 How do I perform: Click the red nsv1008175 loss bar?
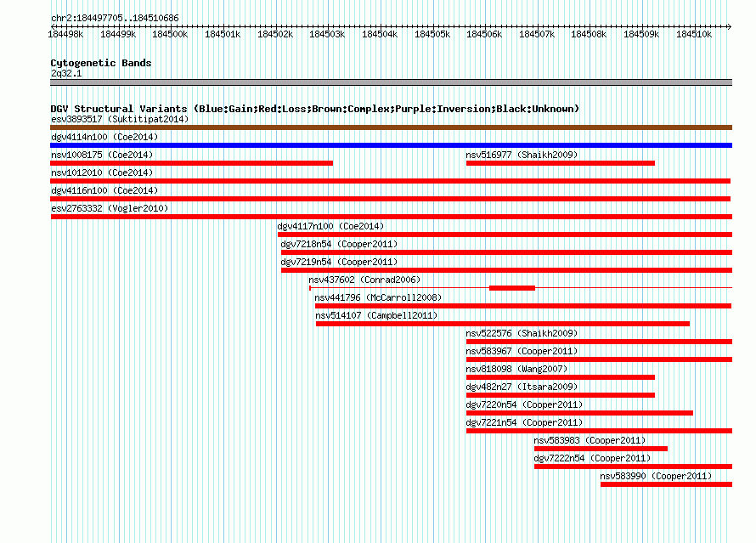[x=191, y=163]
